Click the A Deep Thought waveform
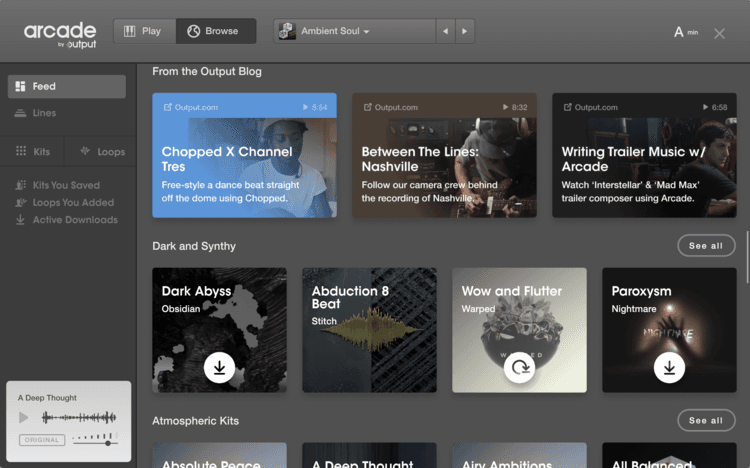750x468 pixels. click(x=79, y=418)
